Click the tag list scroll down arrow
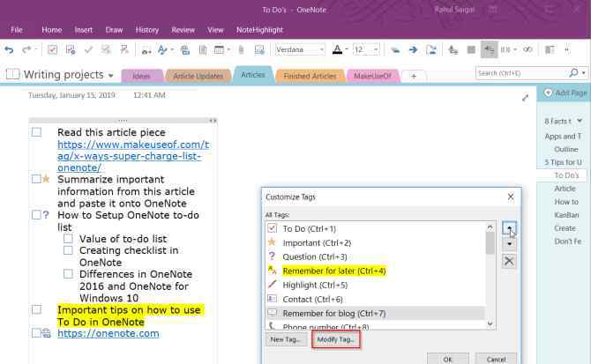The height and width of the screenshot is (364, 591). coord(490,323)
